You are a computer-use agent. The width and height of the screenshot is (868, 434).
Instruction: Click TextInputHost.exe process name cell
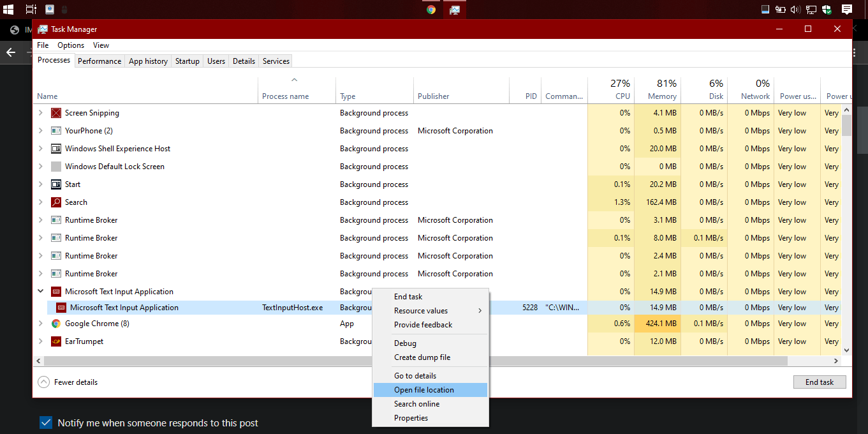tap(293, 308)
